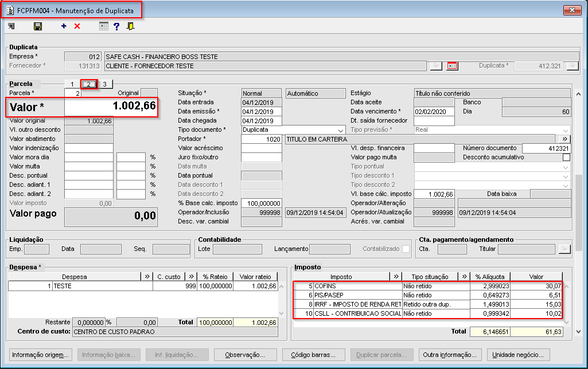Expand the Tipo situação column lookup arrow
This screenshot has height=369, width=588.
[x=464, y=277]
